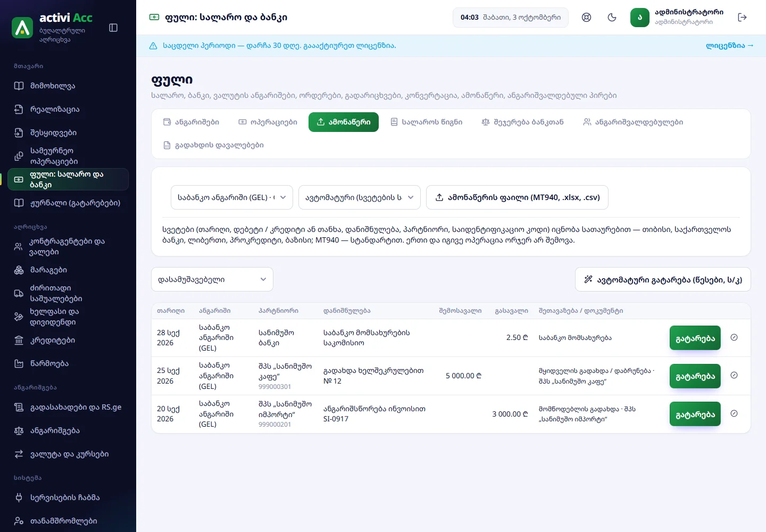
Task: Open the support lifebuoy icon in header
Action: point(586,18)
